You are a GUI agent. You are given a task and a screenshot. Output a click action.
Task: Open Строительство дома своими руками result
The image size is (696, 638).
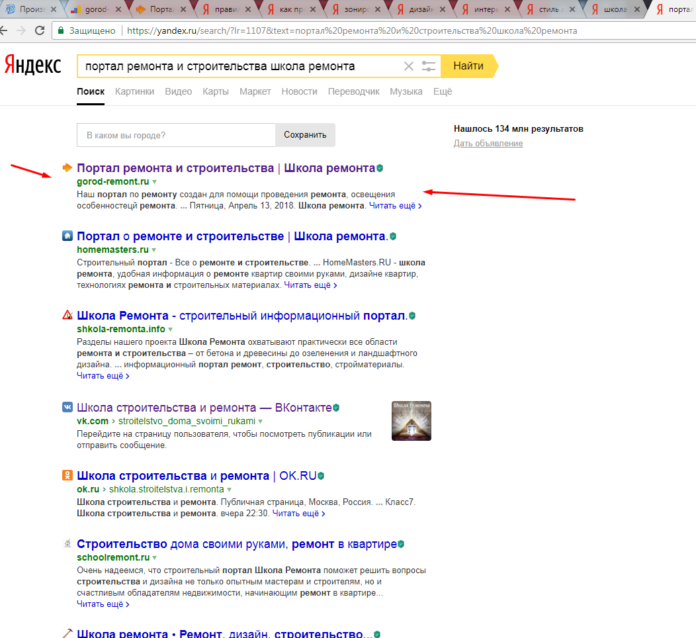[x=237, y=544]
